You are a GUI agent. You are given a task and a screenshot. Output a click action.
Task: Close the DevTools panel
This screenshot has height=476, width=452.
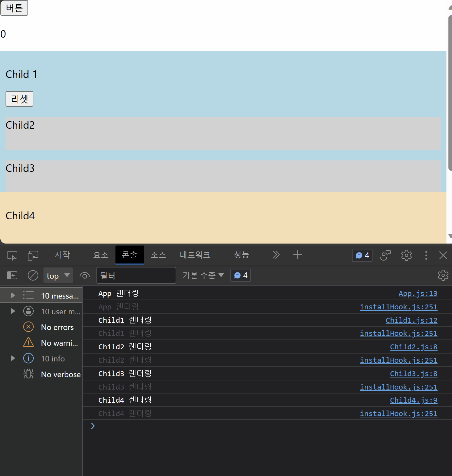(x=443, y=255)
